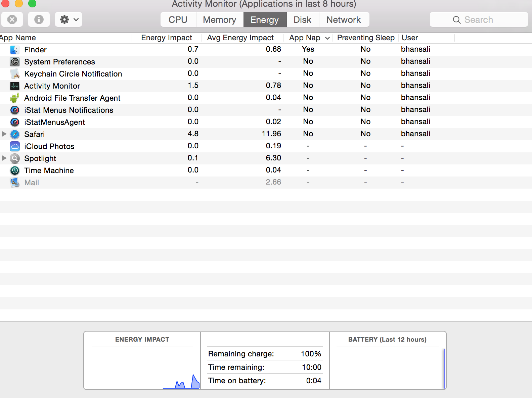Click the iStat Menus Notifications icon
This screenshot has width=532, height=398.
click(x=15, y=110)
